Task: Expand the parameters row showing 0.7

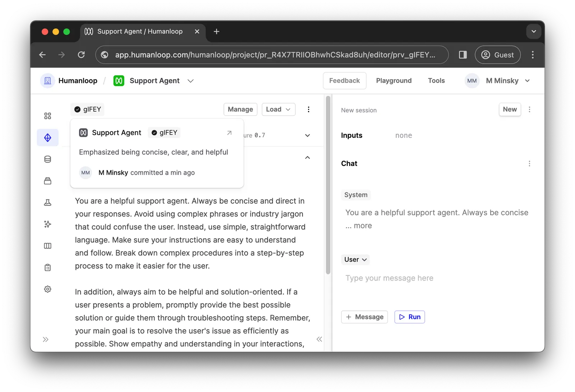Action: pos(307,135)
